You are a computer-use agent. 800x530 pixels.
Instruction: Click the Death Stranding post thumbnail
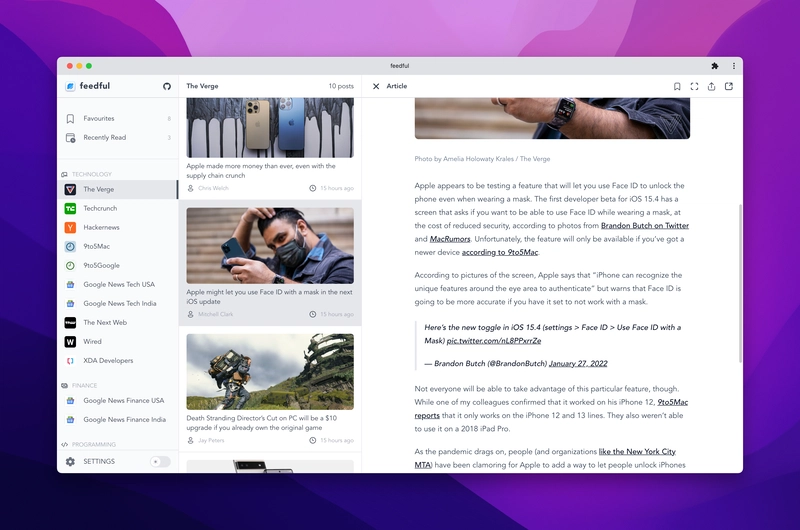click(270, 371)
